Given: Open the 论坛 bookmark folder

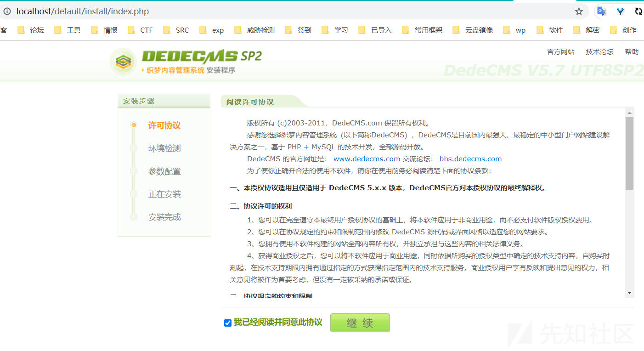Looking at the screenshot, I should (x=31, y=30).
